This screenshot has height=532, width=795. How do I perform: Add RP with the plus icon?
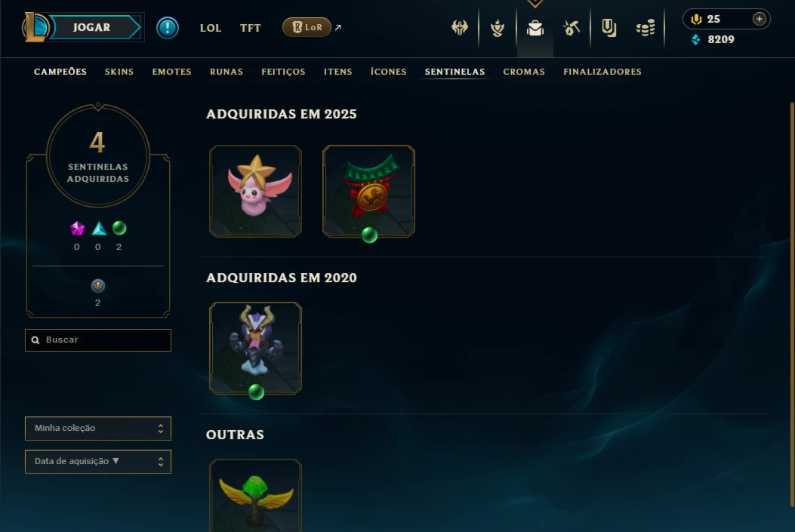coord(759,19)
